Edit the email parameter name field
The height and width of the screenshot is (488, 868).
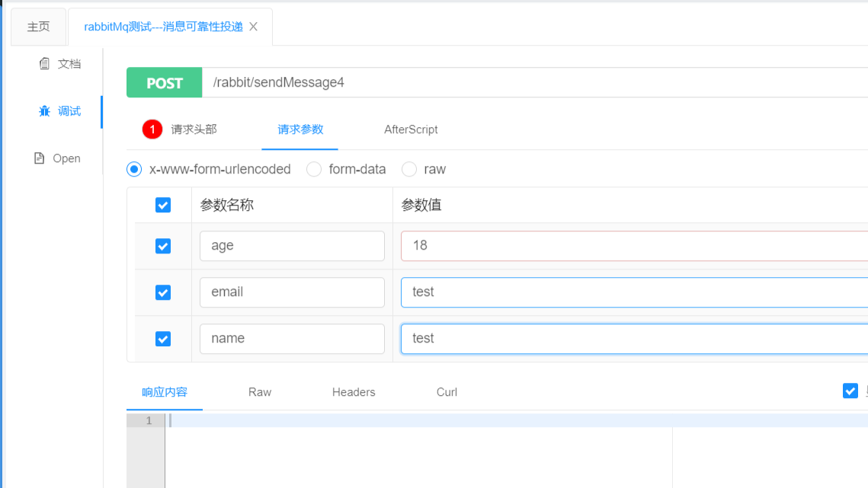pyautogui.click(x=292, y=292)
